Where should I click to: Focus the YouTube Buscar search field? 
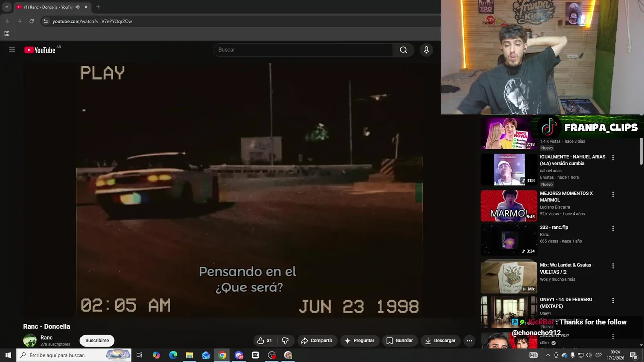click(303, 50)
